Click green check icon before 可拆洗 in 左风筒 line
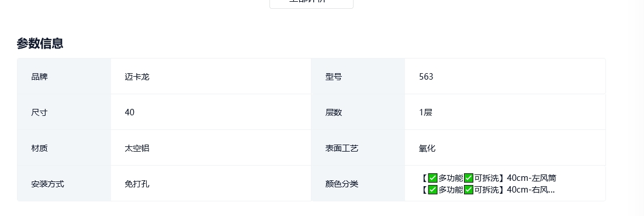Screen dimensions: 644x216 click(x=469, y=178)
